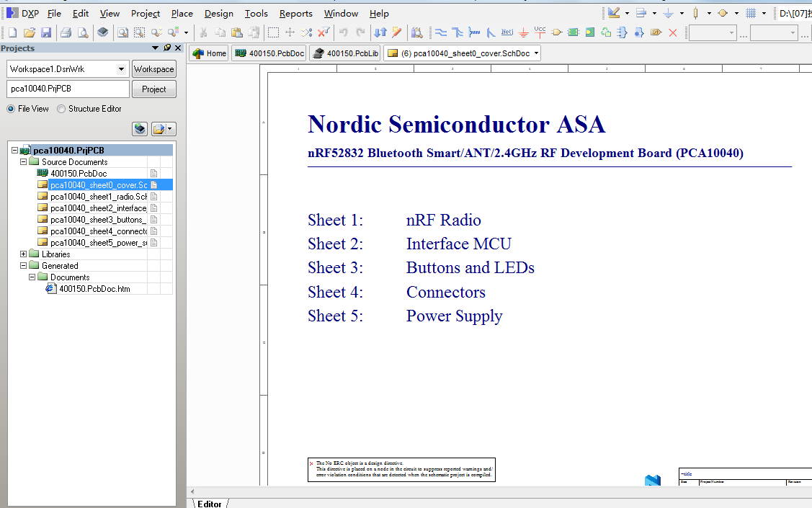Select the Place Bus tool

(x=458, y=32)
